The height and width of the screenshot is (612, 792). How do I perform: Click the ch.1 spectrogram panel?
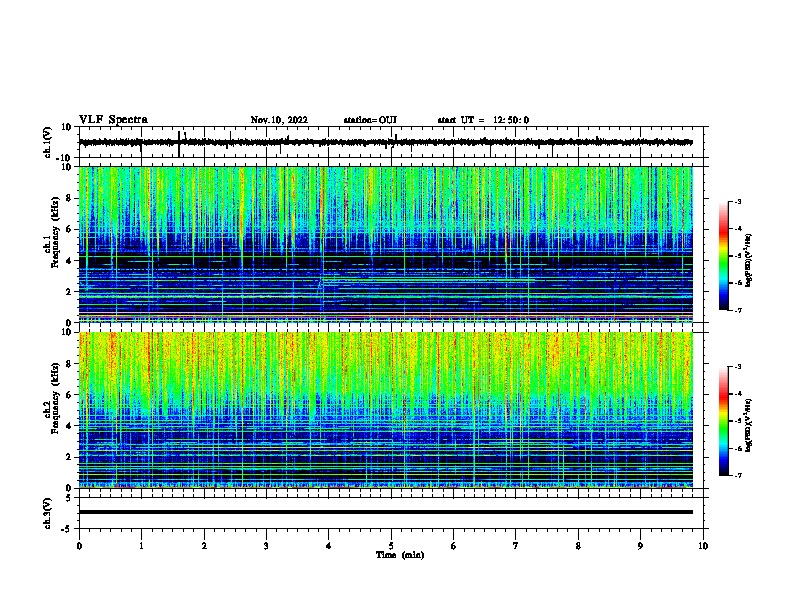[x=386, y=244]
